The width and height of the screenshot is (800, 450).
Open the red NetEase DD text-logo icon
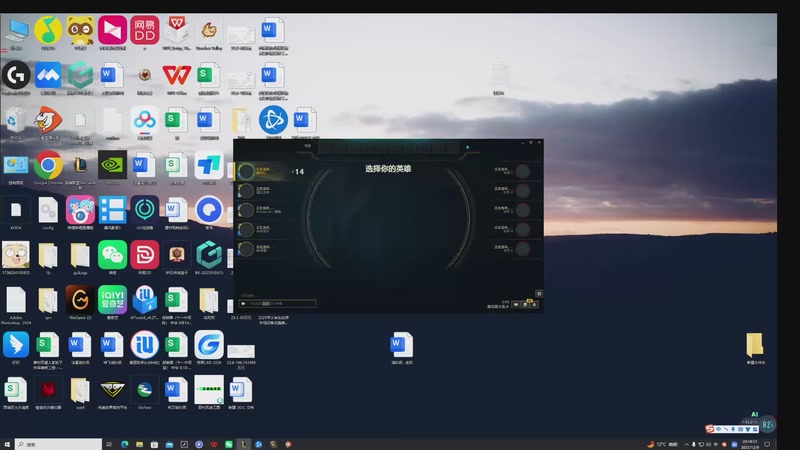click(144, 30)
